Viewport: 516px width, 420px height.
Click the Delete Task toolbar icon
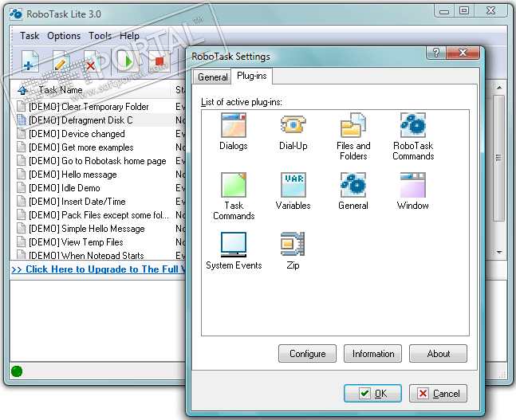pos(93,61)
